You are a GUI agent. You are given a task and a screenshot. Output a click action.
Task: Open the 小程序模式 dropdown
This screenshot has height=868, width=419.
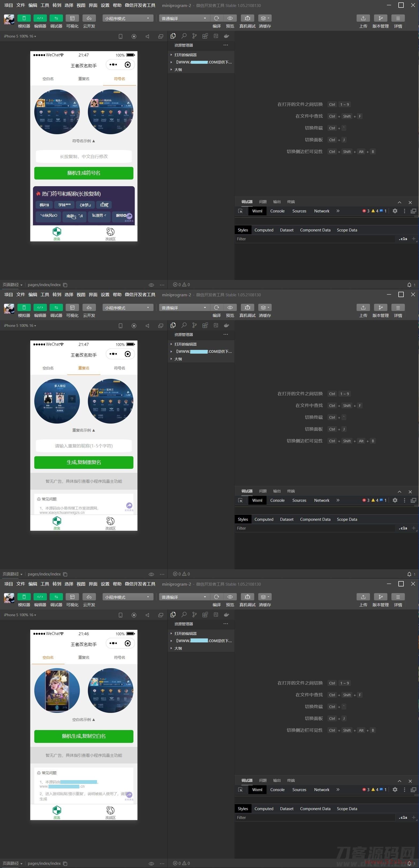[128, 18]
